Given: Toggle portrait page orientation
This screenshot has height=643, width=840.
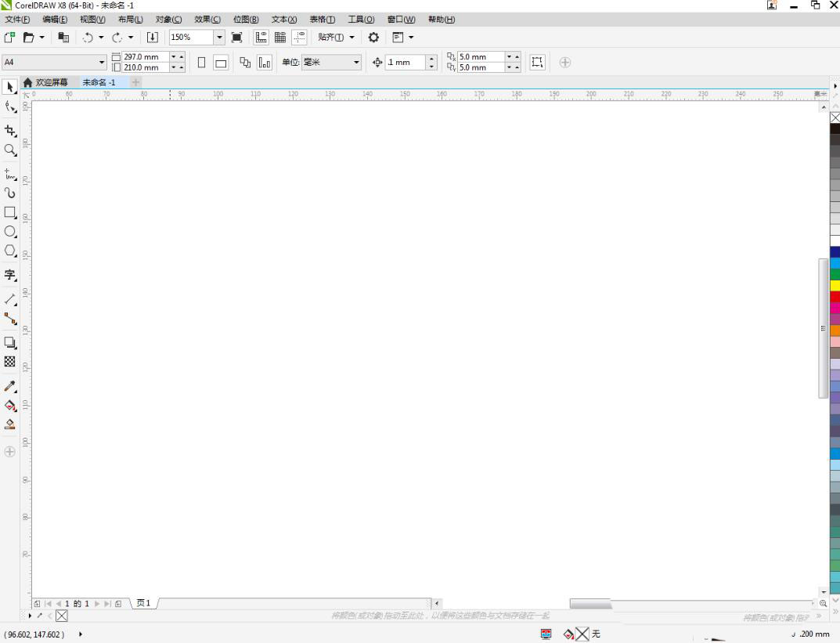Looking at the screenshot, I should click(x=201, y=63).
